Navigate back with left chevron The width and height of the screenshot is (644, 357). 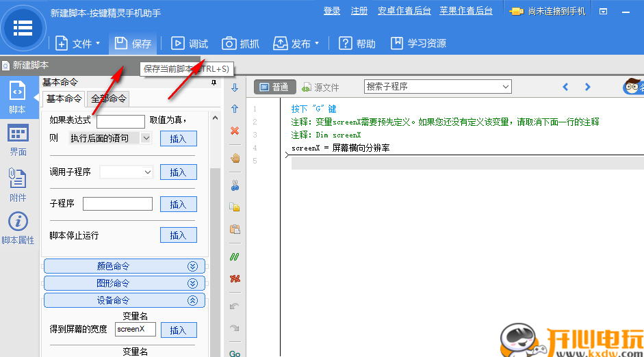(565, 87)
